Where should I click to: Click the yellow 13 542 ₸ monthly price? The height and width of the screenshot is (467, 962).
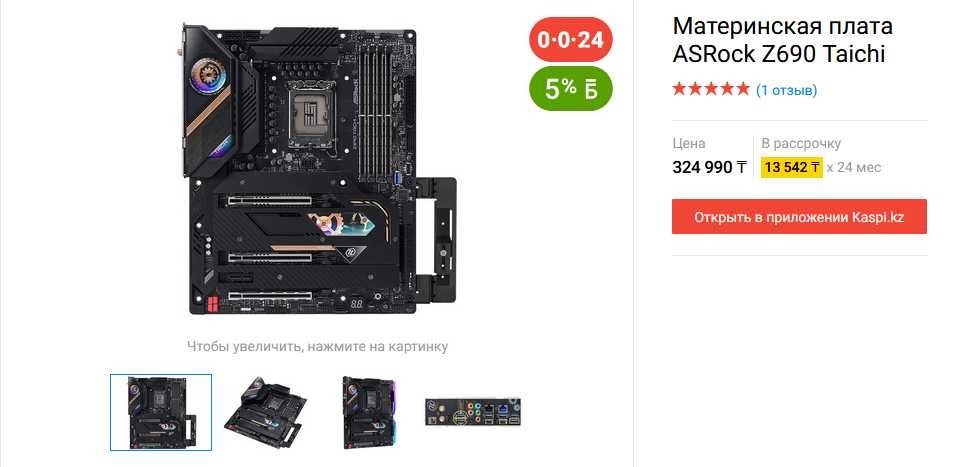coord(791,167)
